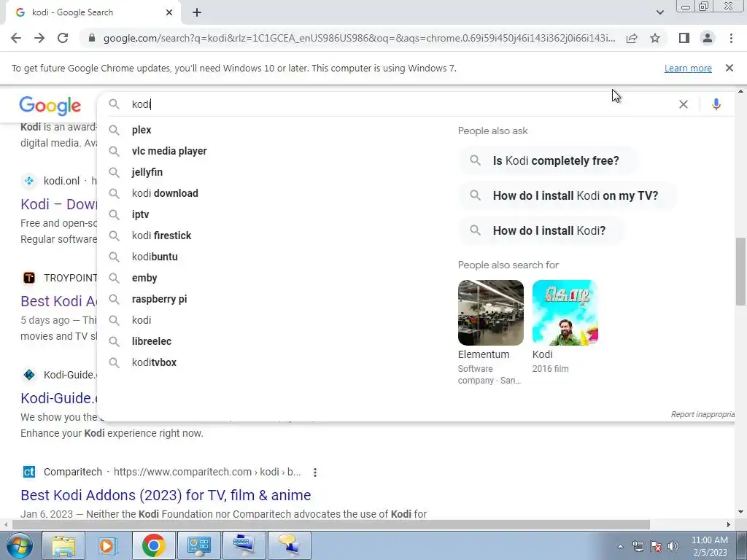Pick the kodi firestick suggestion
The height and width of the screenshot is (560, 747).
pos(161,236)
